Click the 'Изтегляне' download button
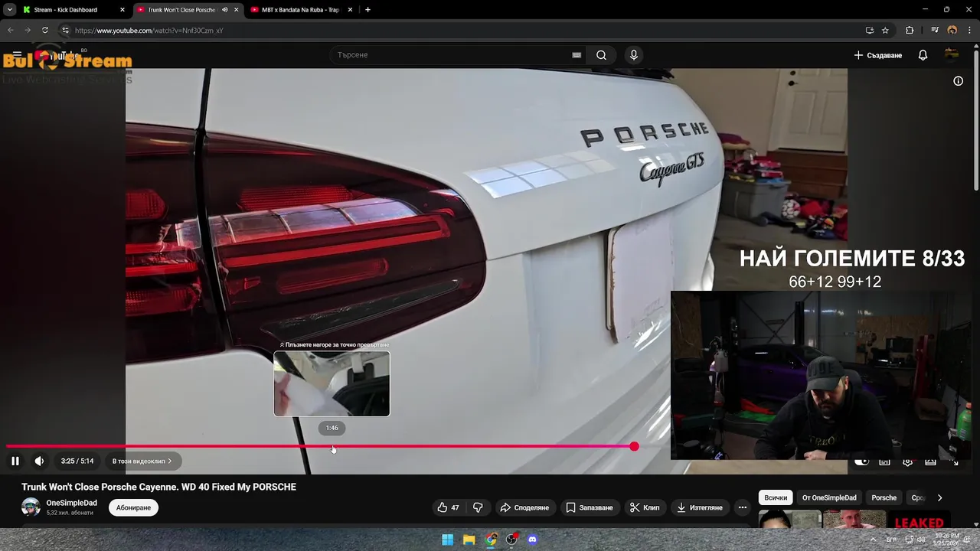Screen dimensions: 980x551 [x=700, y=507]
